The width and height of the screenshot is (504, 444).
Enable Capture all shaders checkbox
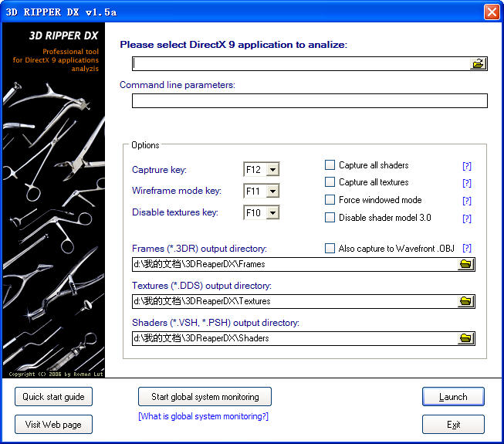click(330, 165)
